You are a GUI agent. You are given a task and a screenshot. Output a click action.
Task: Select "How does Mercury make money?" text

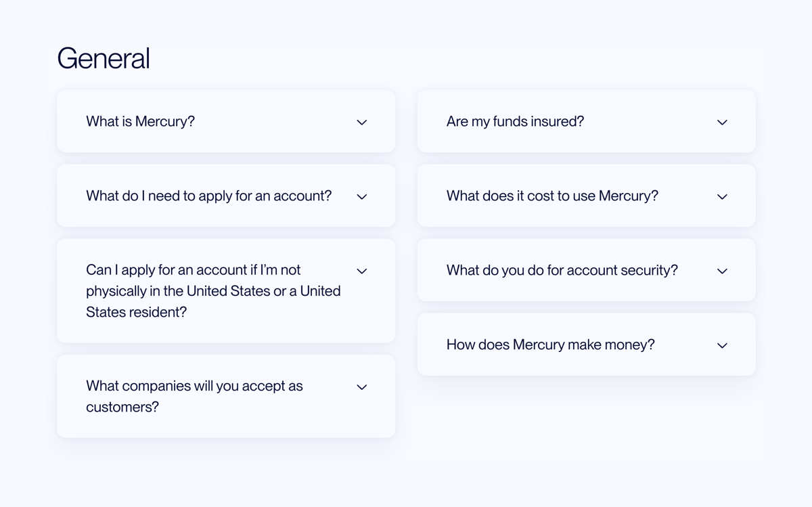point(550,345)
